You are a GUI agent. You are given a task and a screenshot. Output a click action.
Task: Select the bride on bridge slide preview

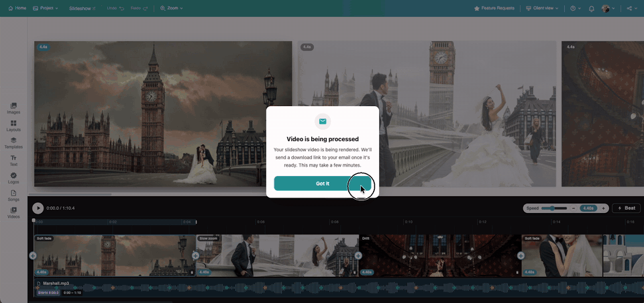tap(427, 114)
